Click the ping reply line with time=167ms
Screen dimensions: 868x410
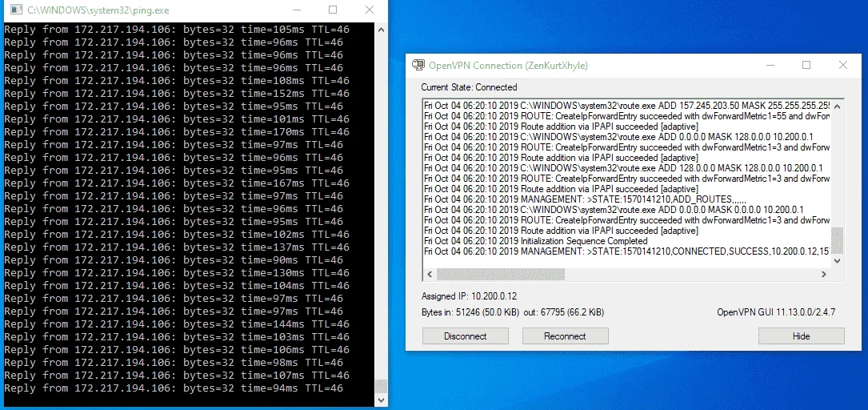click(x=177, y=183)
